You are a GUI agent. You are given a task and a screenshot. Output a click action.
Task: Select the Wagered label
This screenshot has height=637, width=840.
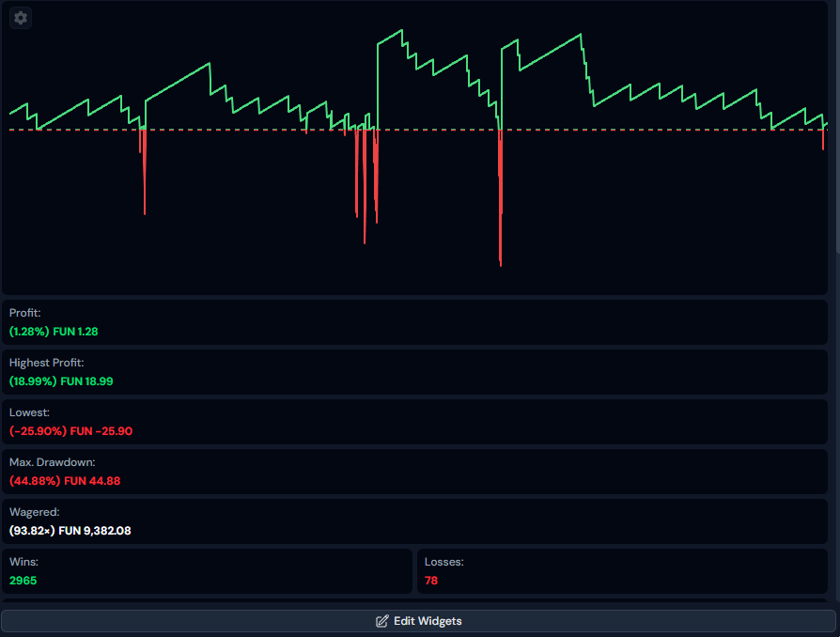[x=34, y=512]
